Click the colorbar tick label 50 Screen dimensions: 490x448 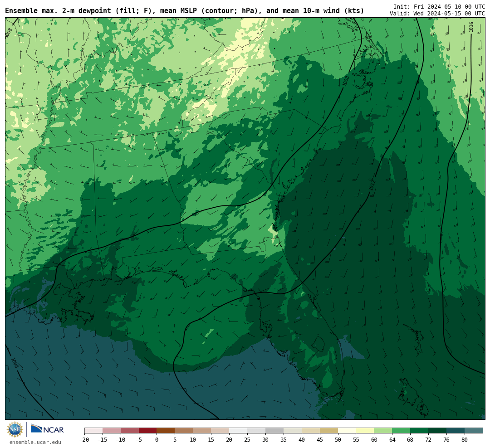pos(338,440)
